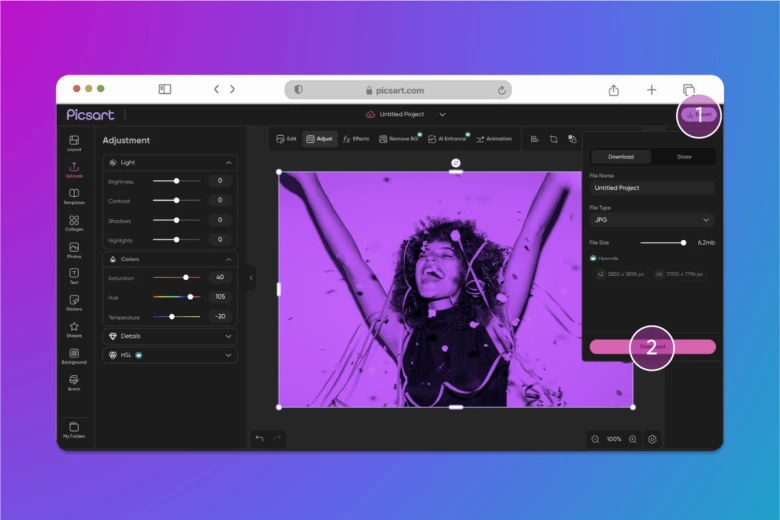Open canvas settings gear icon
The image size is (780, 520).
(652, 439)
